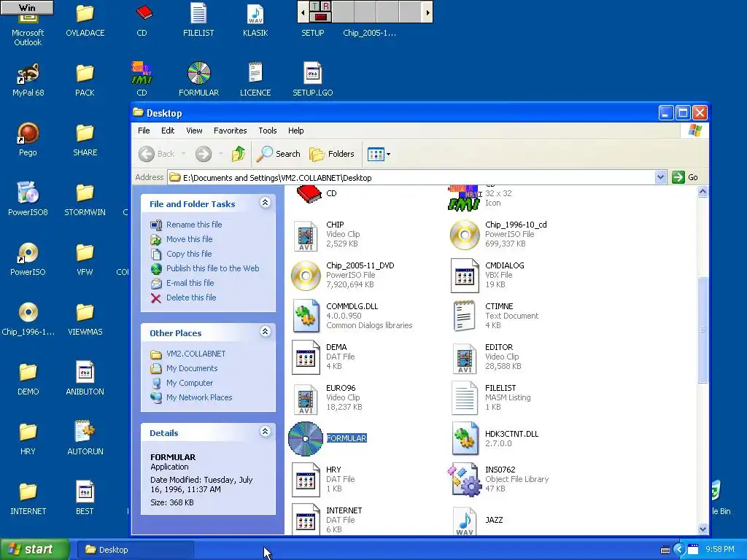Select the COMMDLG.DLL file icon

(x=306, y=316)
